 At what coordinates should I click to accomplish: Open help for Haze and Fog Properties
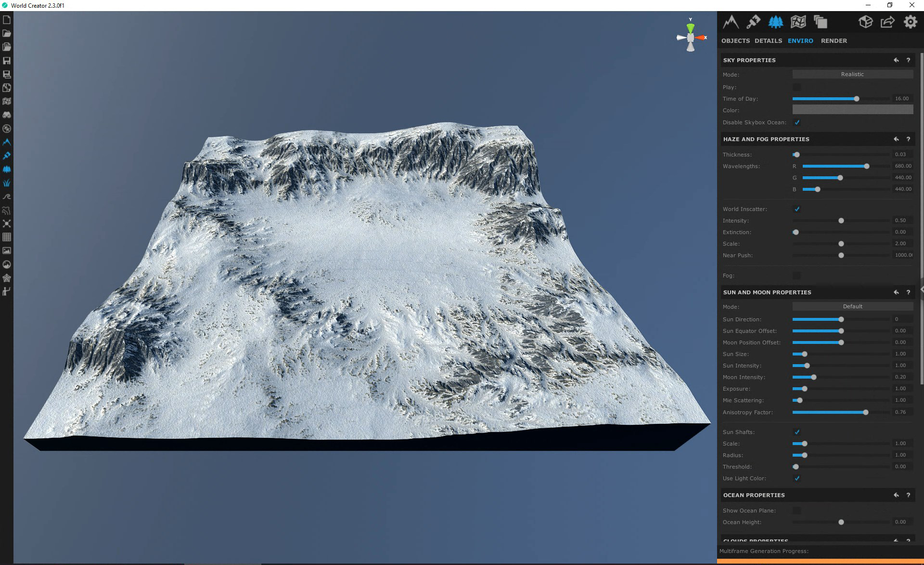pyautogui.click(x=908, y=139)
